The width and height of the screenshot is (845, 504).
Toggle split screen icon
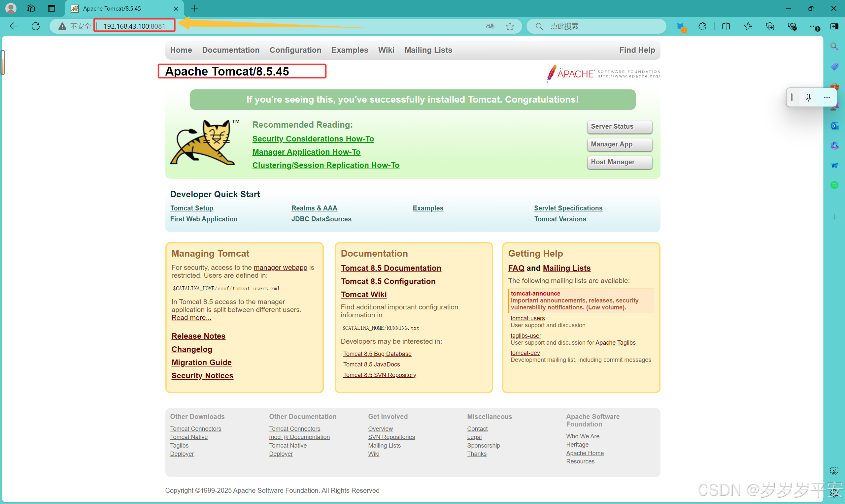[x=726, y=26]
